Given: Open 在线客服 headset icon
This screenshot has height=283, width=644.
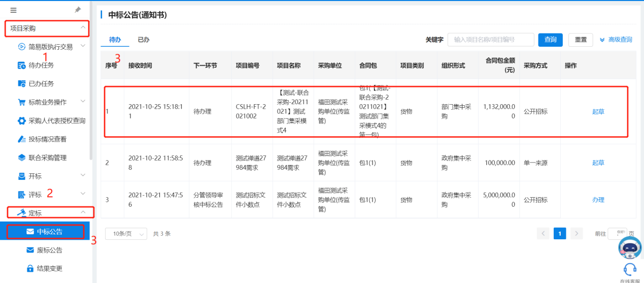Looking at the screenshot, I should [630, 269].
